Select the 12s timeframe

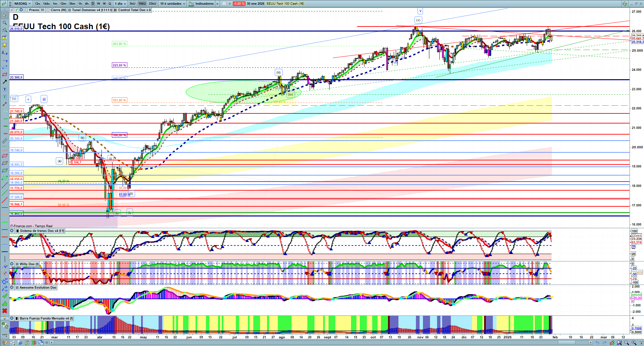coord(37,4)
